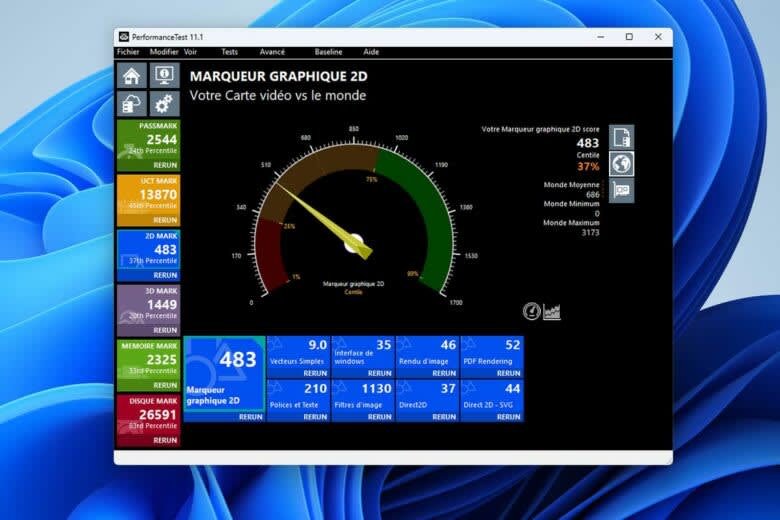Click the Home icon in the sidebar

pos(132,76)
